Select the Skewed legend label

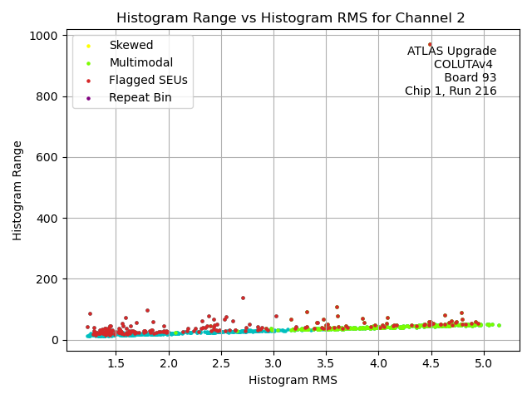(x=131, y=45)
